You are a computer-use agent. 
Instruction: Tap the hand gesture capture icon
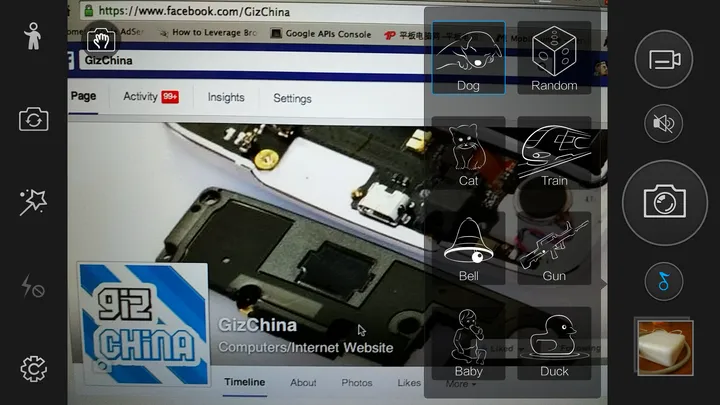click(x=101, y=40)
